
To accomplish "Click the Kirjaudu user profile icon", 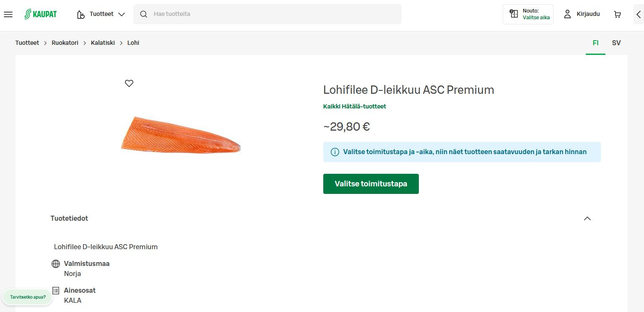I will [x=567, y=14].
